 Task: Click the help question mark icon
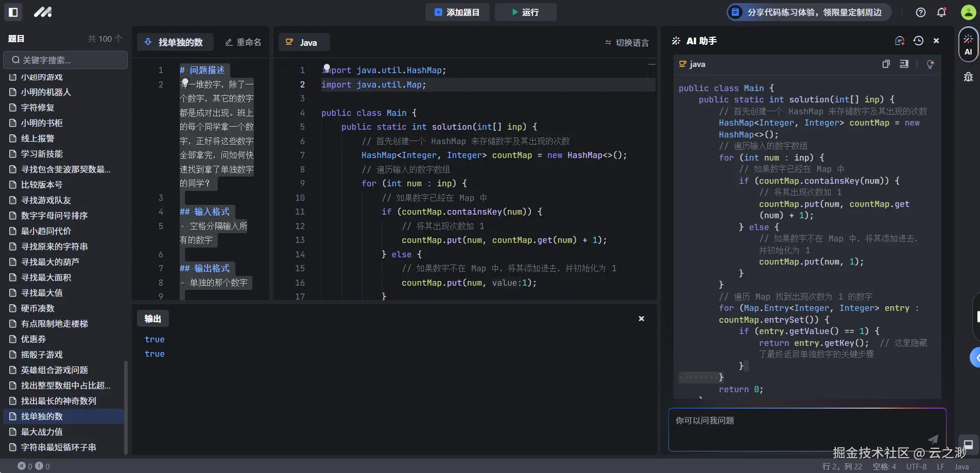[x=921, y=12]
